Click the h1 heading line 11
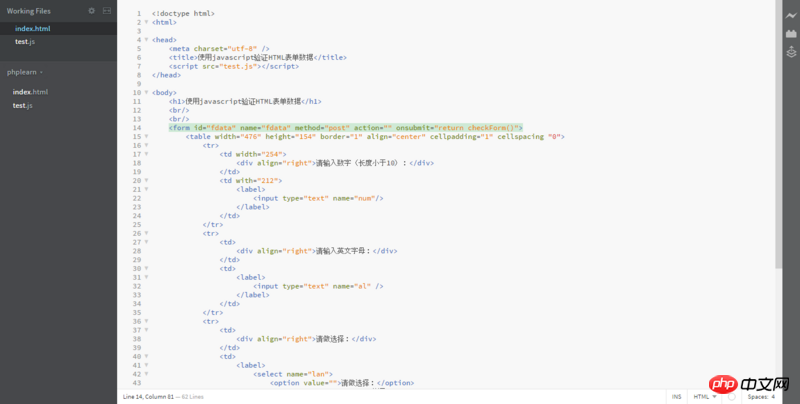The image size is (800, 404). point(245,102)
